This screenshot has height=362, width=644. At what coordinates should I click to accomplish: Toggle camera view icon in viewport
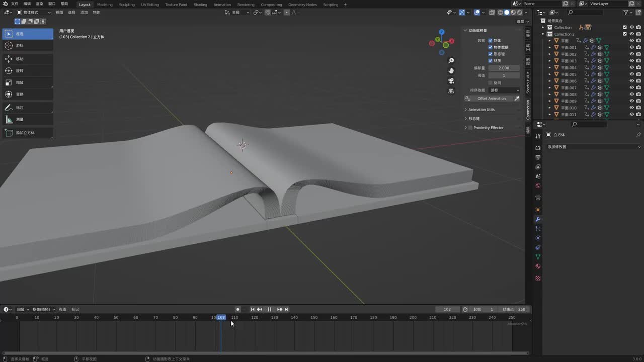451,80
